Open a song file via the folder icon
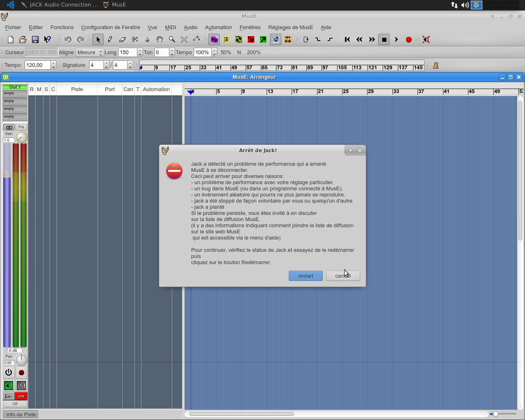 [x=23, y=39]
